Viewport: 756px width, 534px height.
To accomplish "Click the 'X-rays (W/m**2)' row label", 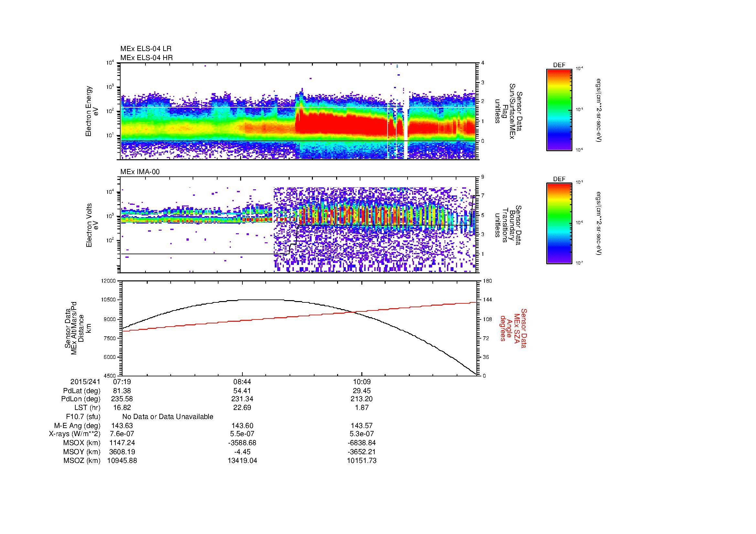I will click(74, 434).
